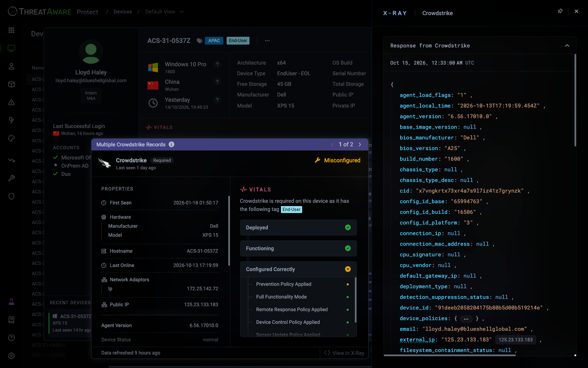Click the APAC tag on the device header
This screenshot has height=368, width=588.
pyautogui.click(x=214, y=41)
